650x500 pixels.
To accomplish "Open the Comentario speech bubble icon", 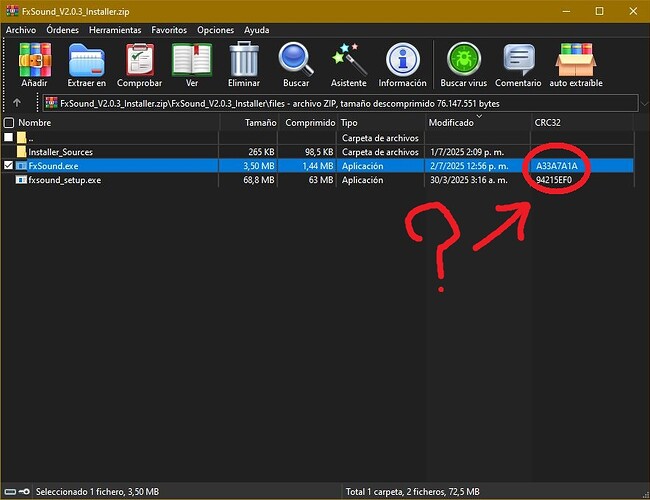I will click(519, 60).
